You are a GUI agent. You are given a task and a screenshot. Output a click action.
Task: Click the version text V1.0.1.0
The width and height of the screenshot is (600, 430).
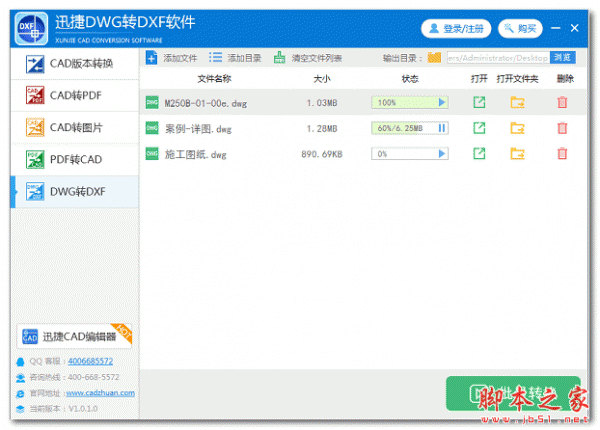pyautogui.click(x=83, y=409)
